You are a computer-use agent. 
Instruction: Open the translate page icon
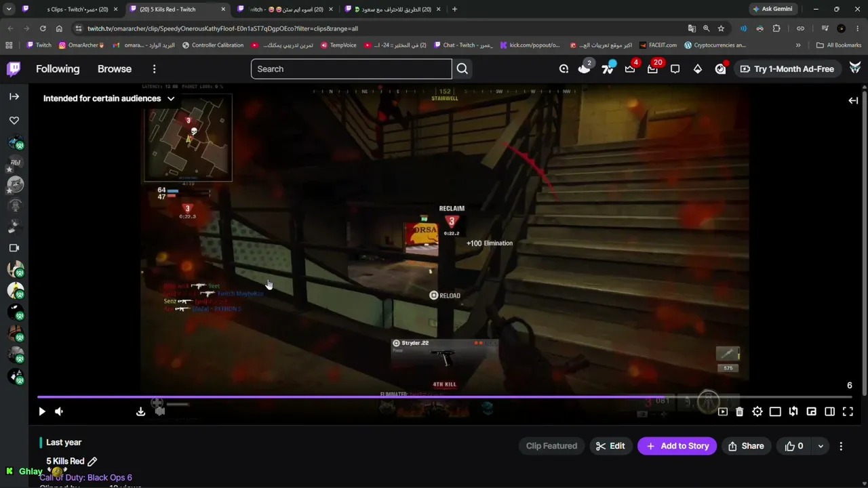coord(692,28)
